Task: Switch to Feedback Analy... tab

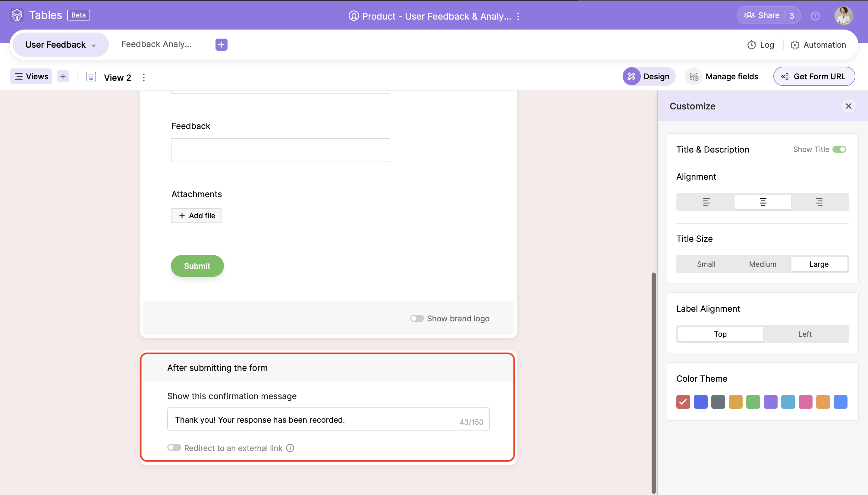Action: pos(156,44)
